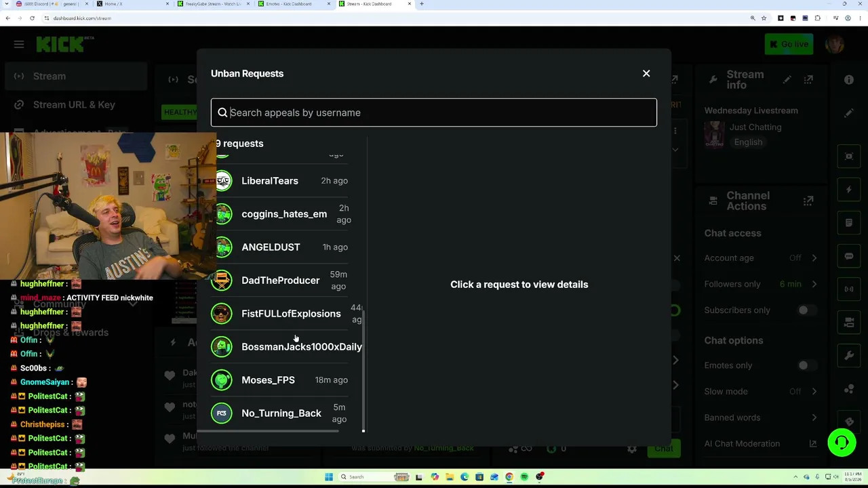
Task: Pop out the Stream info panel
Action: click(808, 80)
